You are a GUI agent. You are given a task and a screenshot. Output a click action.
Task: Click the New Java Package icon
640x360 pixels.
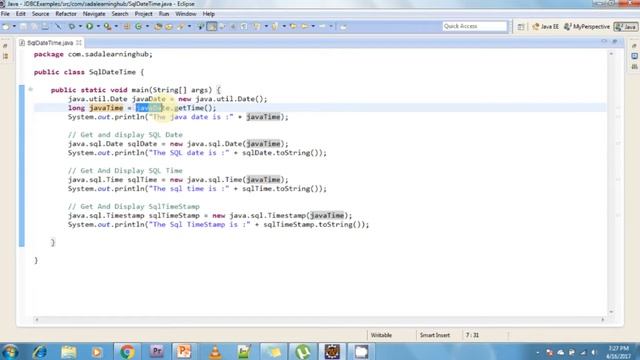[x=127, y=27]
